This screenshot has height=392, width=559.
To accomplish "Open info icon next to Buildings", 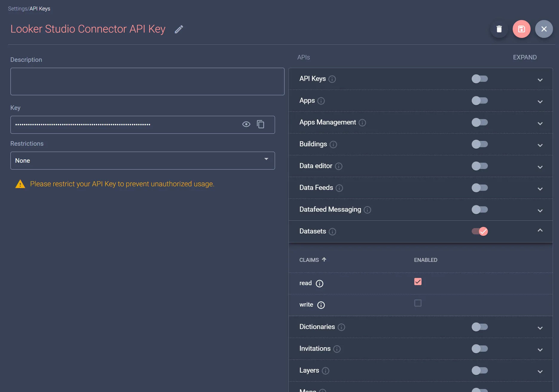I will (333, 144).
